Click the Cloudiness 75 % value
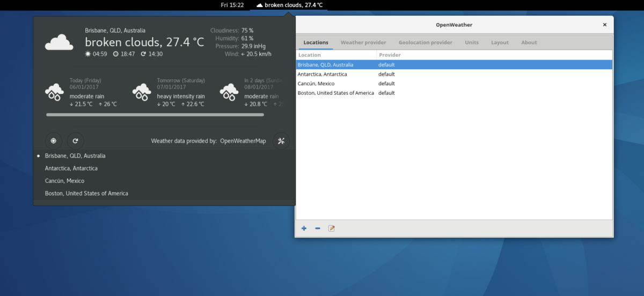The height and width of the screenshot is (296, 644). pos(247,31)
